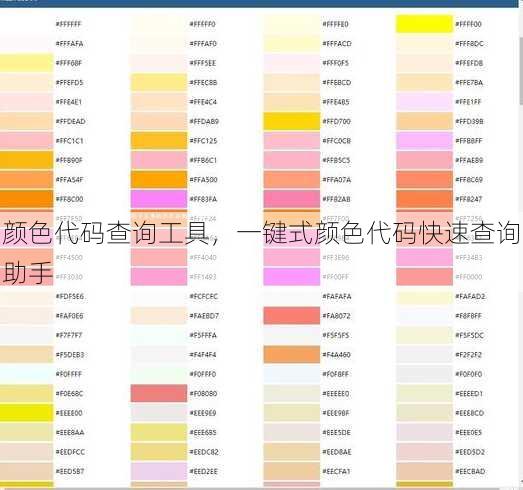Select the #FFB6C1 code text
The width and height of the screenshot is (523, 490).
[203, 160]
